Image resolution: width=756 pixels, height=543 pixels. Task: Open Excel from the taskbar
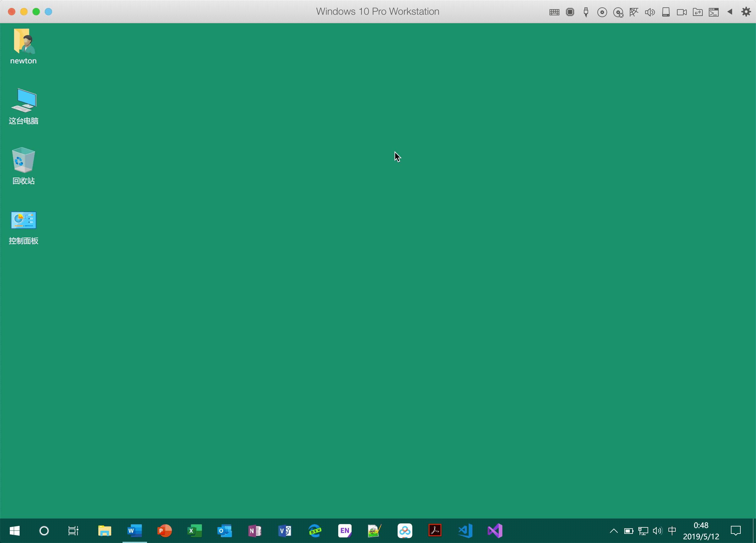[x=195, y=531]
